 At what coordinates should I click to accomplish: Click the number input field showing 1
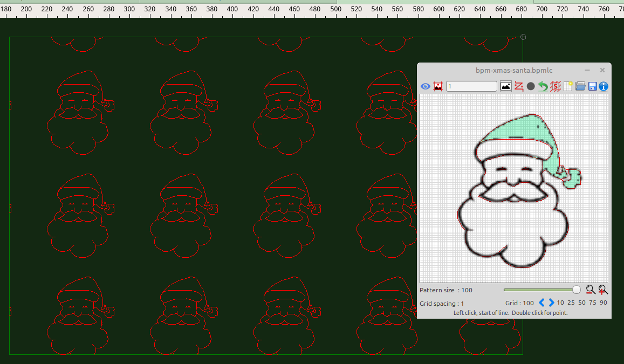coord(471,86)
